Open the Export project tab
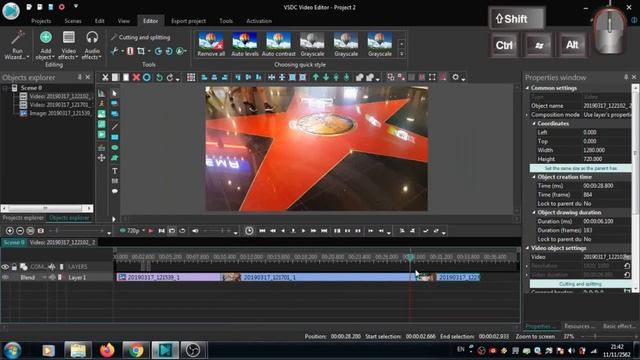 [x=188, y=21]
